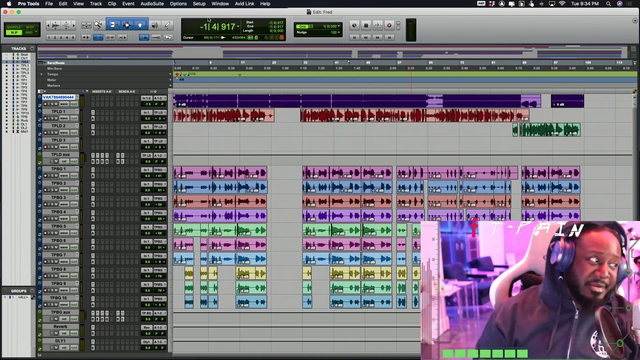
Task: Select the Grabber hand tool
Action: (x=140, y=25)
